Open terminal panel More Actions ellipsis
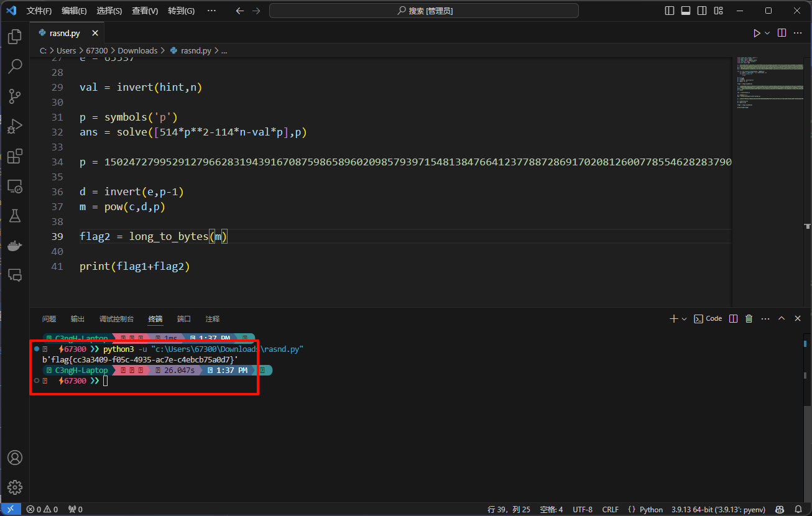 (x=765, y=318)
